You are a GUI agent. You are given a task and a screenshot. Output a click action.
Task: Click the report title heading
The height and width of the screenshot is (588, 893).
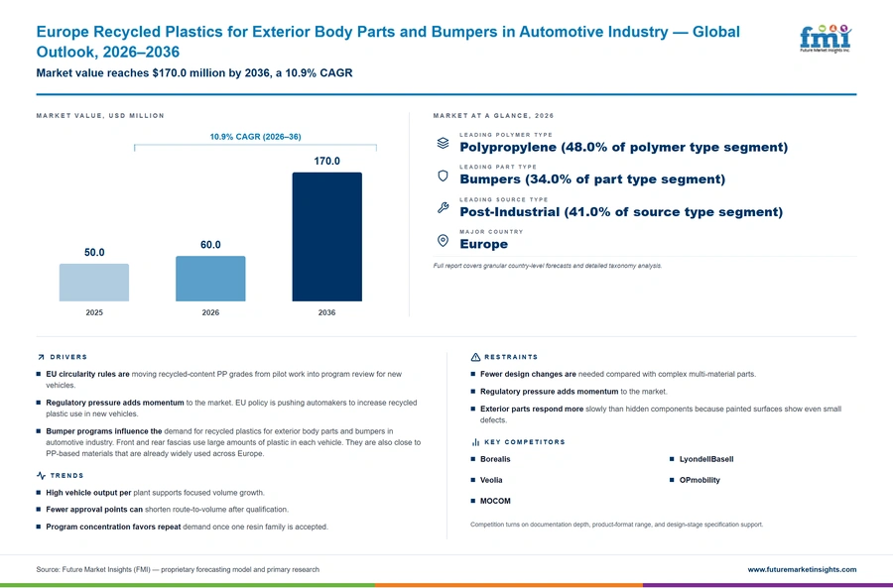[388, 42]
